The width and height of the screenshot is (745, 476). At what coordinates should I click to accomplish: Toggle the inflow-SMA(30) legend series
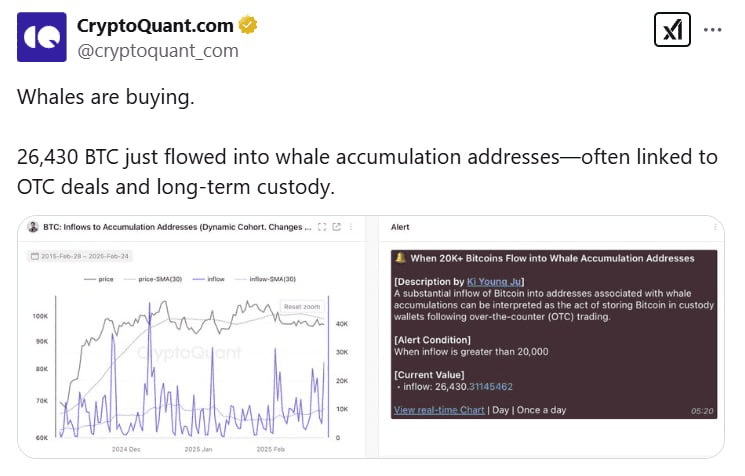(266, 279)
